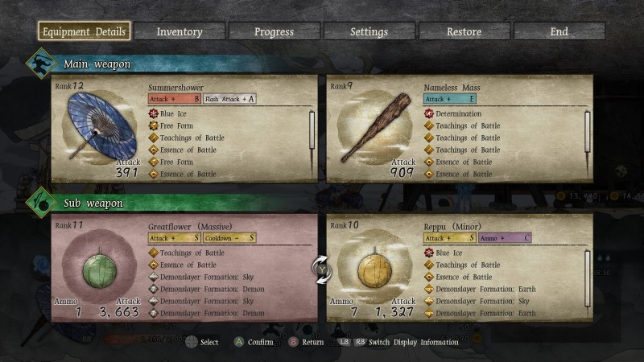644x362 pixels.
Task: Click the Reppu skill list scrollbar
Action: click(x=588, y=281)
